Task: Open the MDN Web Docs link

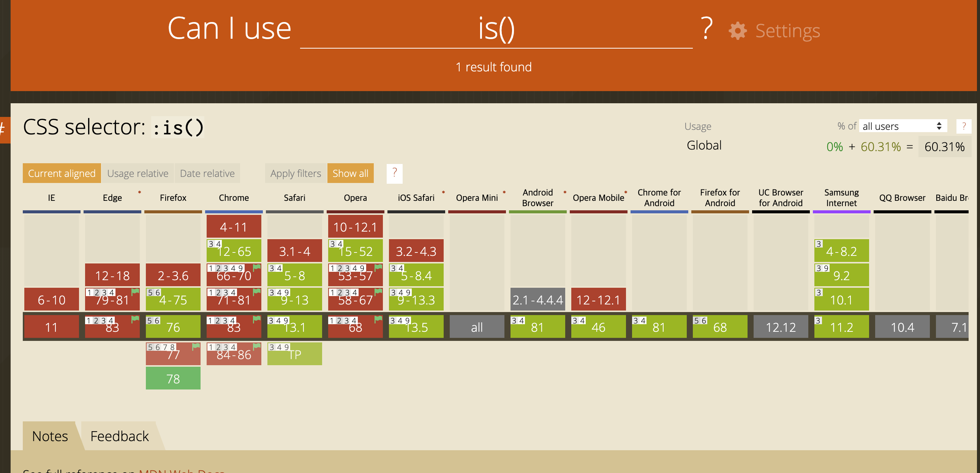Action: click(x=182, y=471)
